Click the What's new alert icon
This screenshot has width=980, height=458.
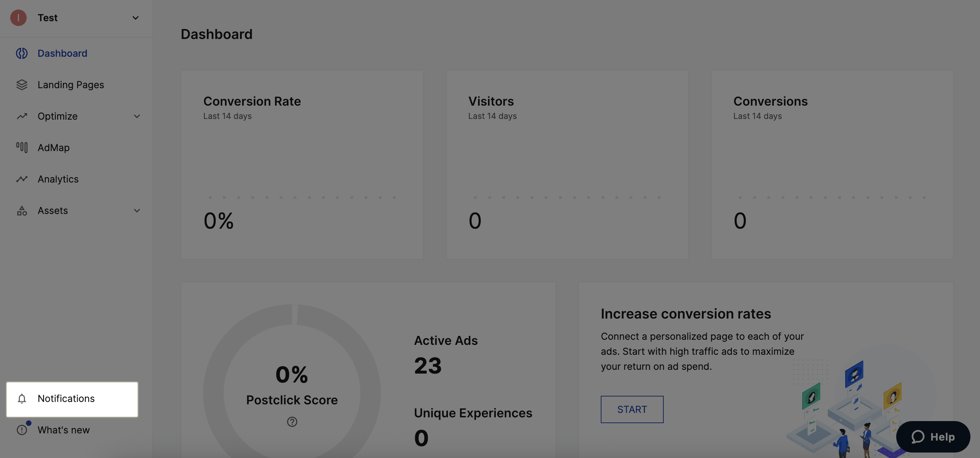[22, 430]
